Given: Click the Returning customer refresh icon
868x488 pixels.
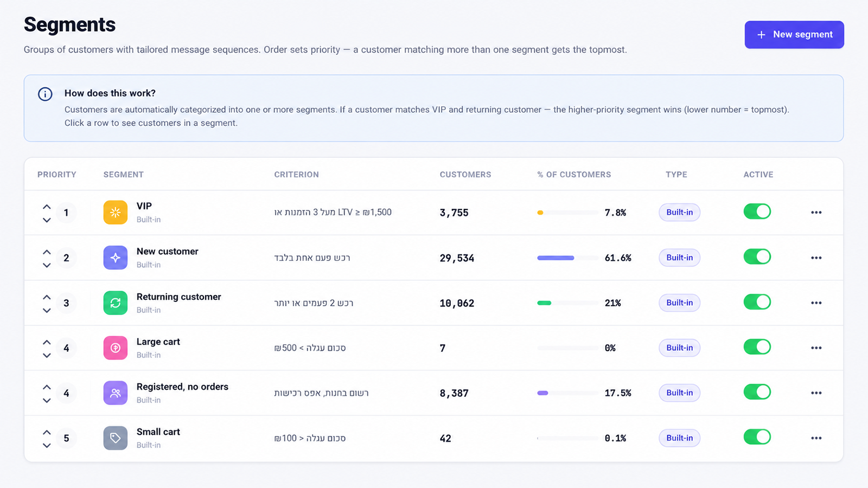Looking at the screenshot, I should point(115,303).
